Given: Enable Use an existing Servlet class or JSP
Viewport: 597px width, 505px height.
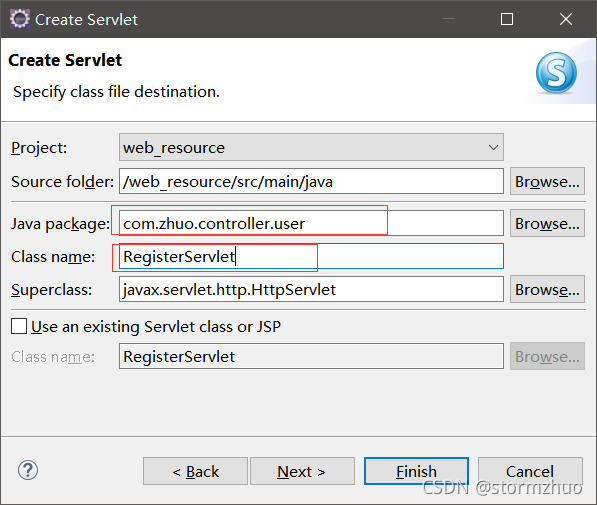Looking at the screenshot, I should coord(19,326).
